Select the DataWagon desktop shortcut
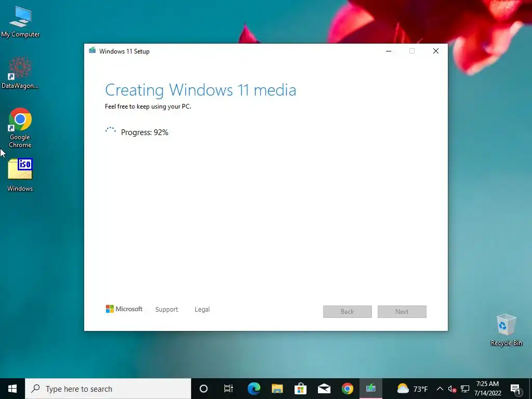 coord(20,73)
